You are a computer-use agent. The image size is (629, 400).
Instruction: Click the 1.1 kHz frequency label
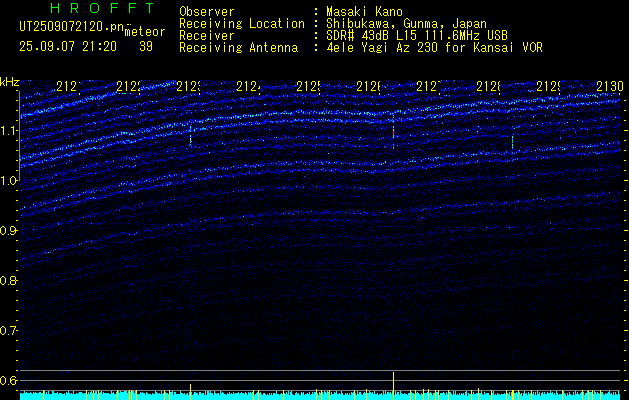click(x=8, y=131)
